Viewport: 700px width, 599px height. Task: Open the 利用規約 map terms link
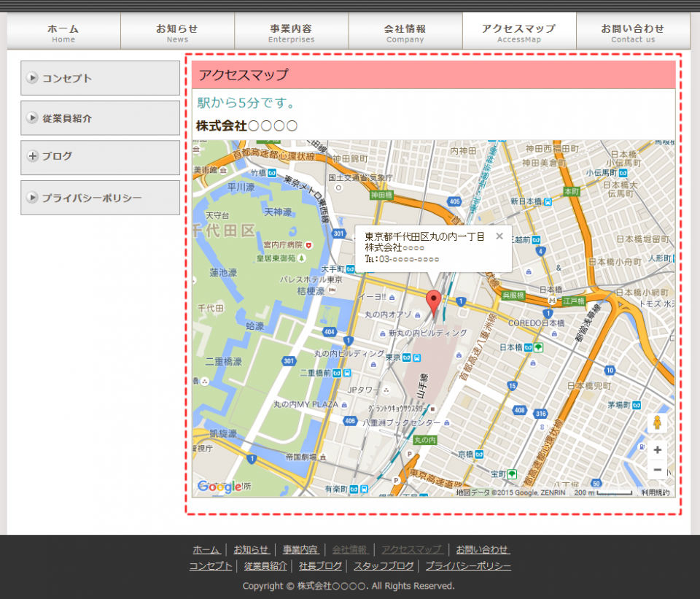(656, 492)
